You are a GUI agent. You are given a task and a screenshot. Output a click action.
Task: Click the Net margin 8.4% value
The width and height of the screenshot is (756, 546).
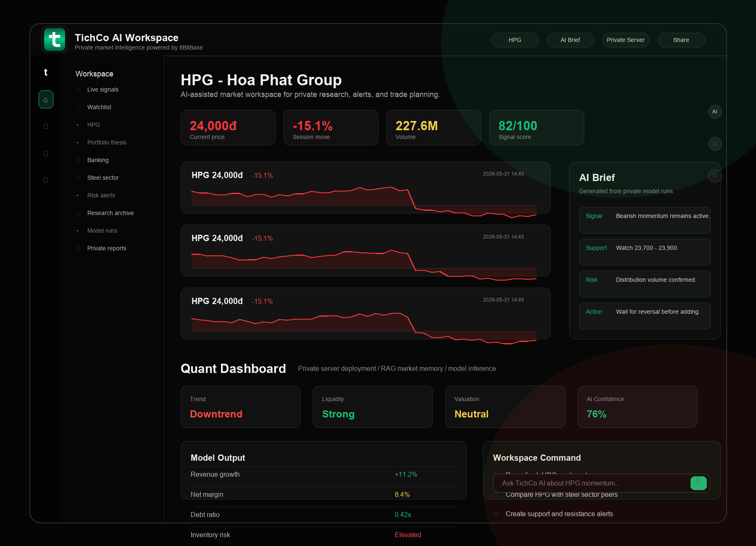click(x=402, y=495)
